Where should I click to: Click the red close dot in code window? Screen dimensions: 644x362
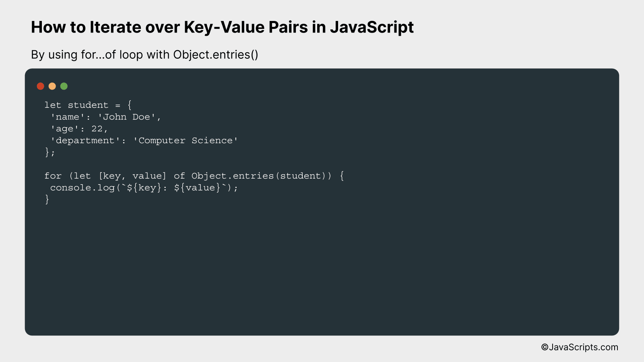click(40, 86)
